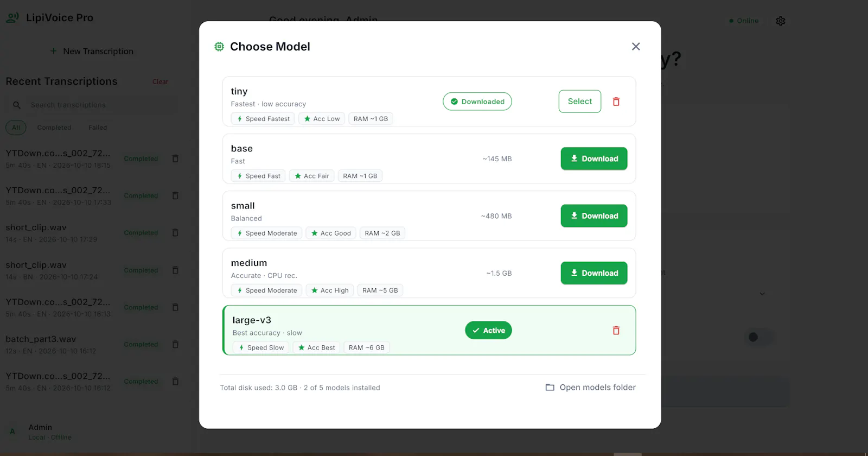Screen dimensions: 868x456
Task: Delete batch_part3.wav transcription
Action: 175,344
